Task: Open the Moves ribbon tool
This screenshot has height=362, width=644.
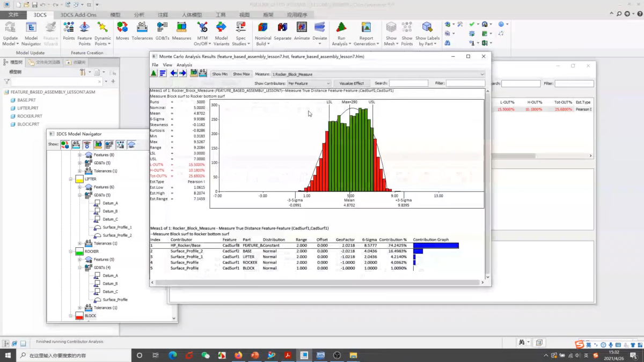Action: coord(122,31)
